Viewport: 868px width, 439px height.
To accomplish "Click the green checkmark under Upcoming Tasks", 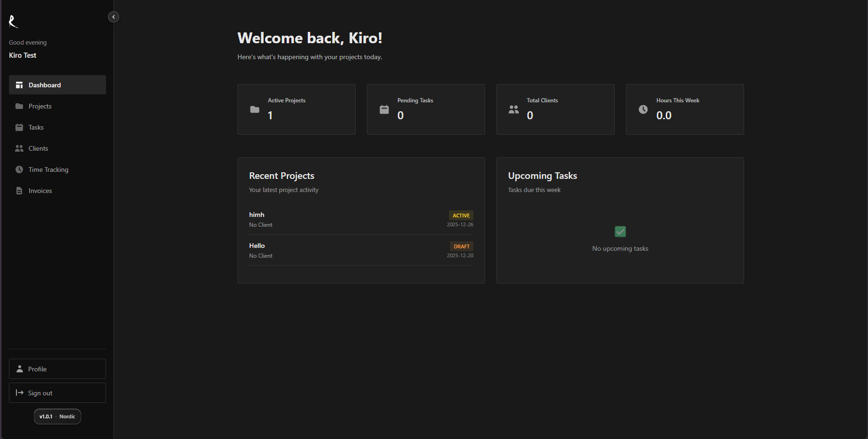I will click(x=620, y=231).
